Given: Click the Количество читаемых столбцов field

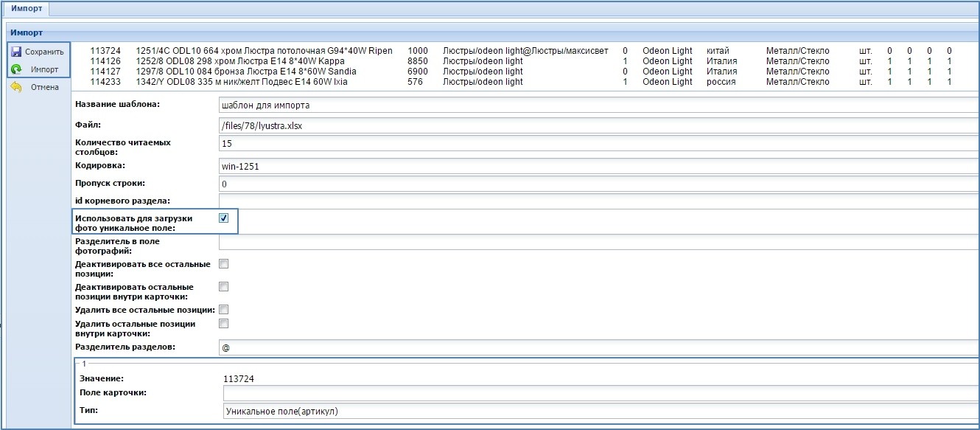Looking at the screenshot, I should (x=598, y=144).
